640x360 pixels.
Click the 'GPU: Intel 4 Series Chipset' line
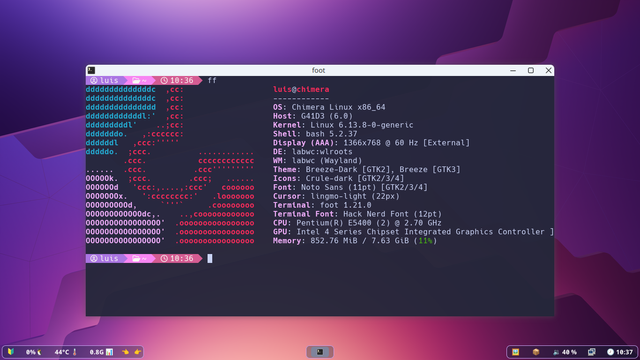coord(413,232)
